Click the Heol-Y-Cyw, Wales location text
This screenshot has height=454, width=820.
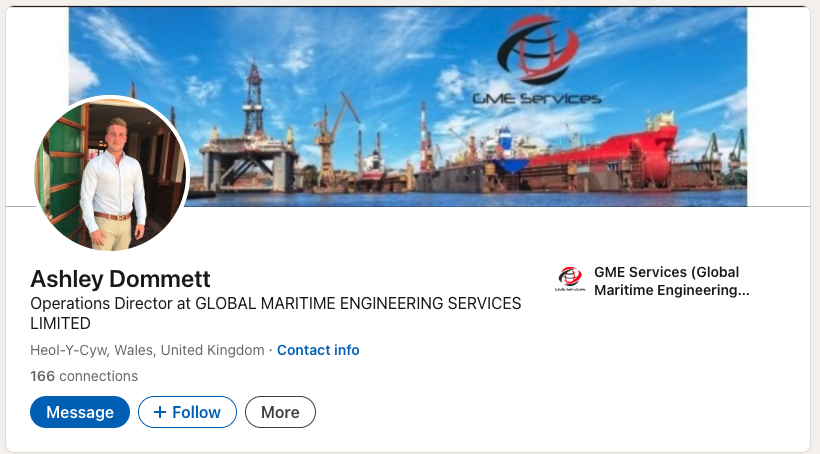(147, 350)
